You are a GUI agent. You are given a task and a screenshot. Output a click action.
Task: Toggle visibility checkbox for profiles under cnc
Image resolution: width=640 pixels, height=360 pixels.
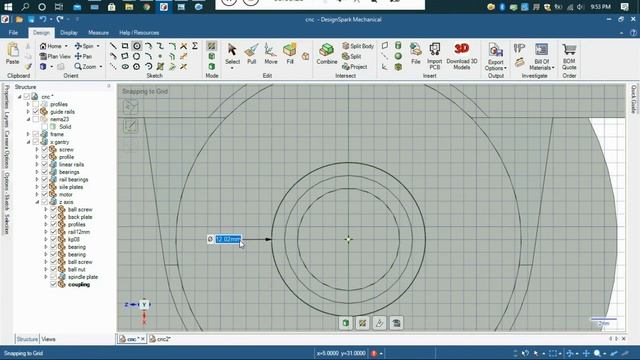pyautogui.click(x=36, y=104)
